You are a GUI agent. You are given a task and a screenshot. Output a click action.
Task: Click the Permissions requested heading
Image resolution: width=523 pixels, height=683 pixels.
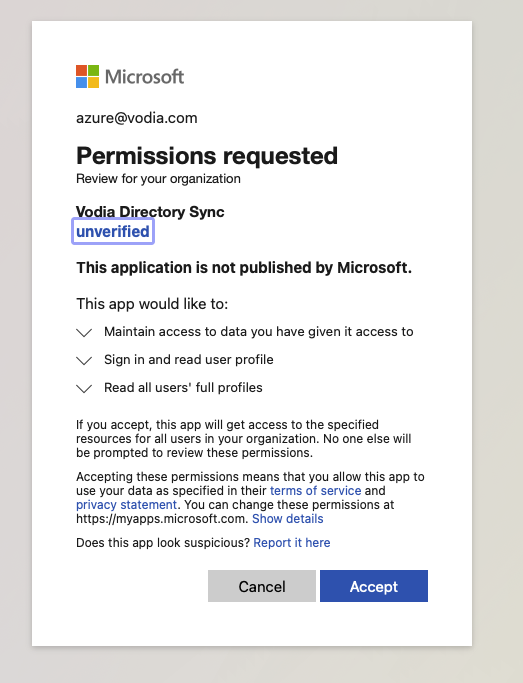207,156
